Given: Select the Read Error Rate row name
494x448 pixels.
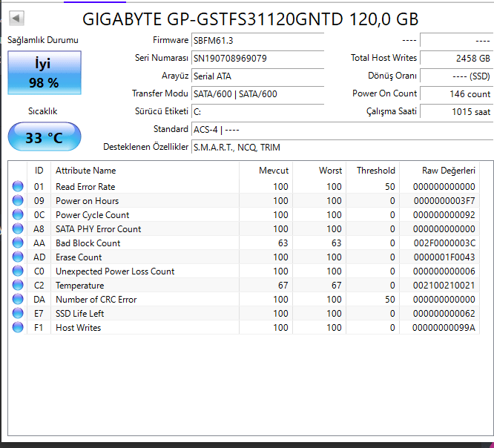Looking at the screenshot, I should (x=85, y=187).
